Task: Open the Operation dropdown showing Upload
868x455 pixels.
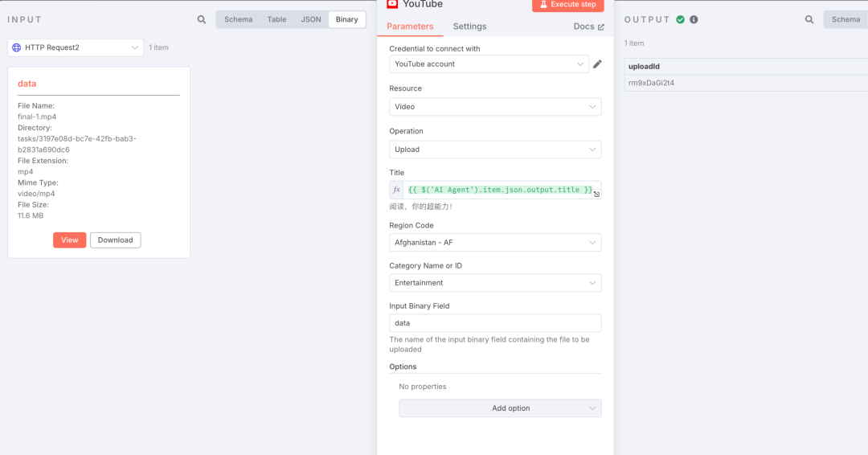Action: point(495,150)
